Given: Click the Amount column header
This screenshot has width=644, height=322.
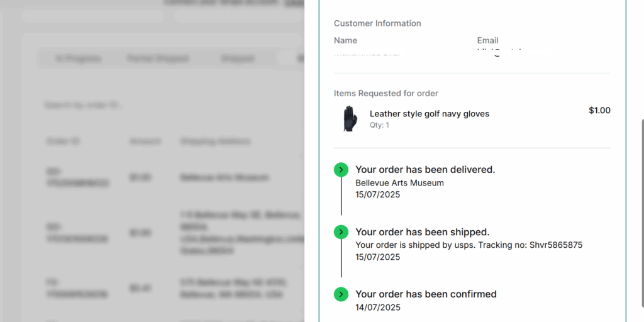Looking at the screenshot, I should (145, 142).
